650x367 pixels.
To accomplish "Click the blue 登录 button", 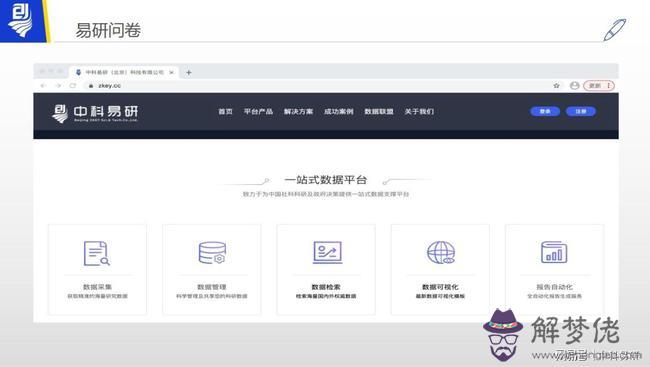I will coord(545,111).
